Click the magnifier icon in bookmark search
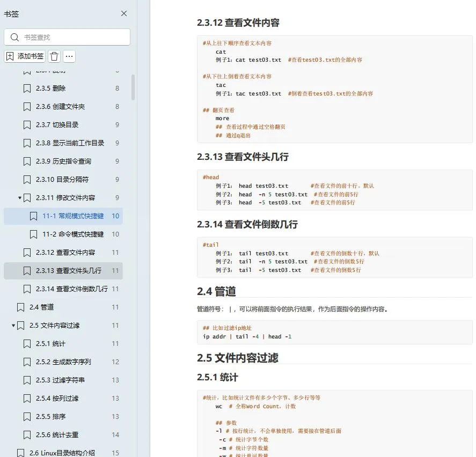476x457 pixels. point(14,38)
